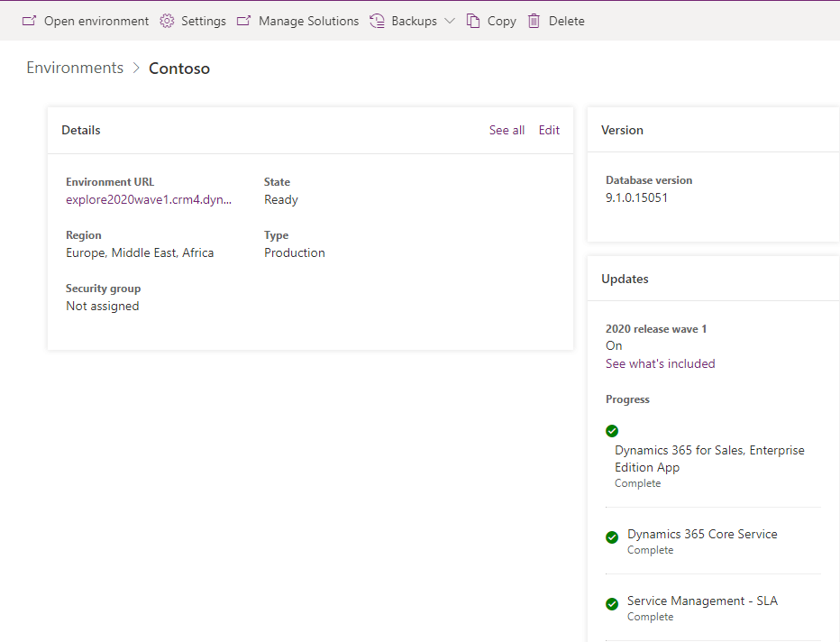The width and height of the screenshot is (840, 642).
Task: Click the Settings gear icon
Action: point(166,20)
